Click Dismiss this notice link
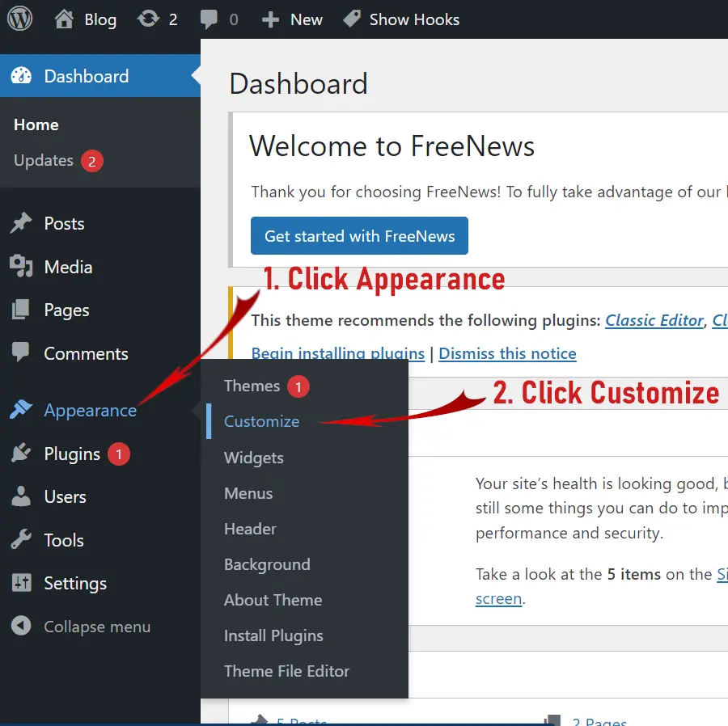 point(507,354)
